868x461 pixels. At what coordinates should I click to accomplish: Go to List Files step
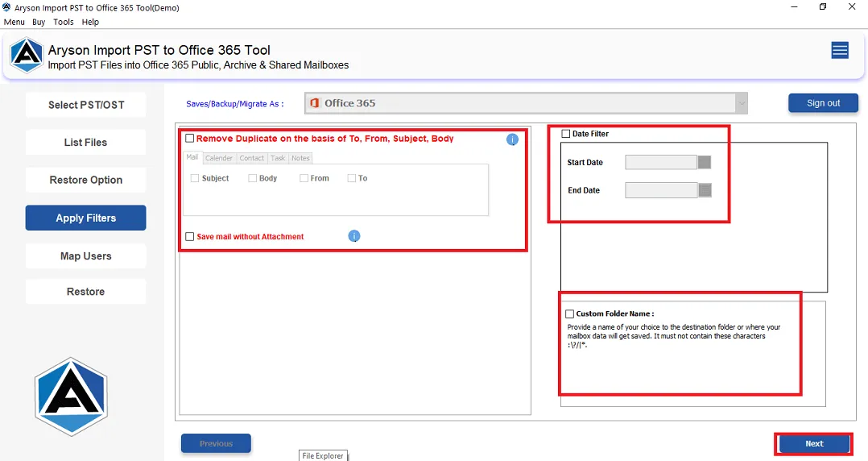[86, 143]
